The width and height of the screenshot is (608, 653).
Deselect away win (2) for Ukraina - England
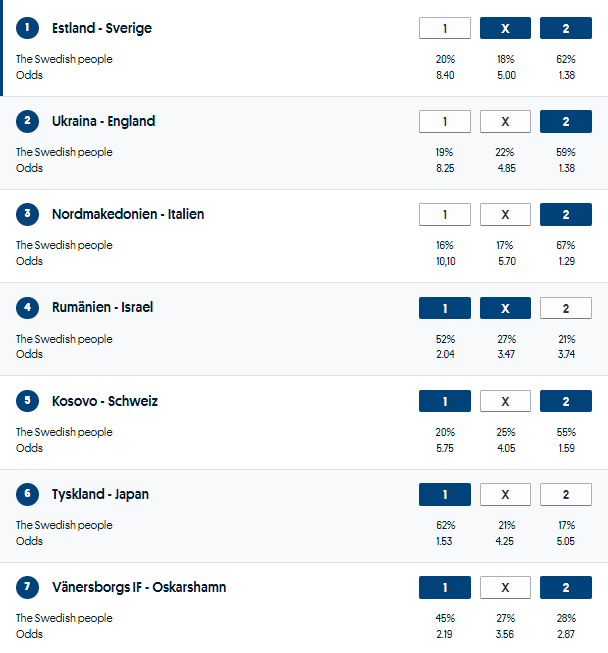[565, 121]
